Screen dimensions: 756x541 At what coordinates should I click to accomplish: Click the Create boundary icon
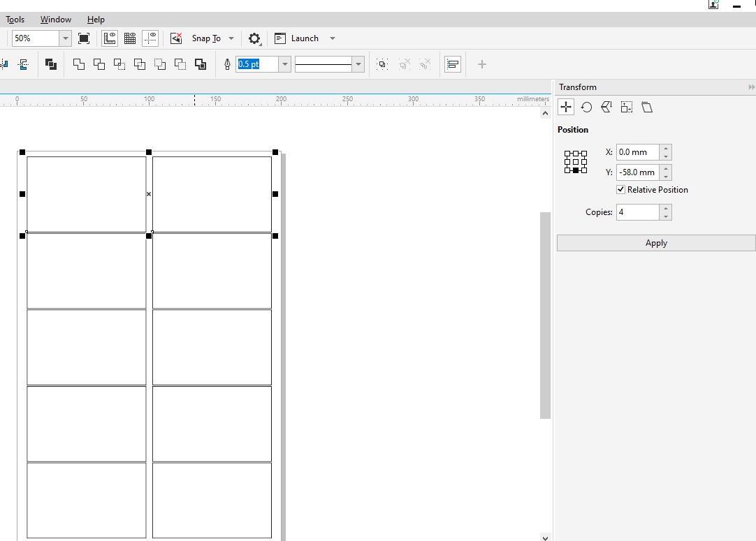tap(200, 64)
